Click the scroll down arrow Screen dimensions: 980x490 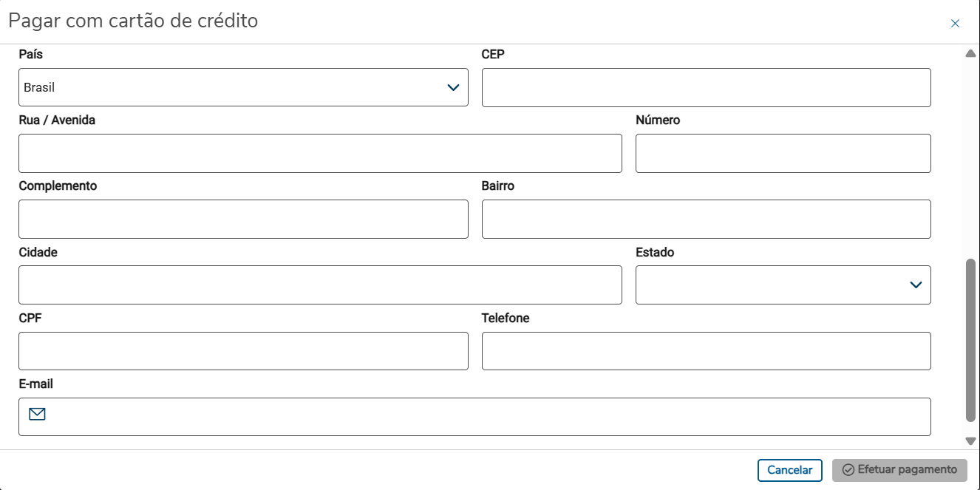[x=971, y=441]
